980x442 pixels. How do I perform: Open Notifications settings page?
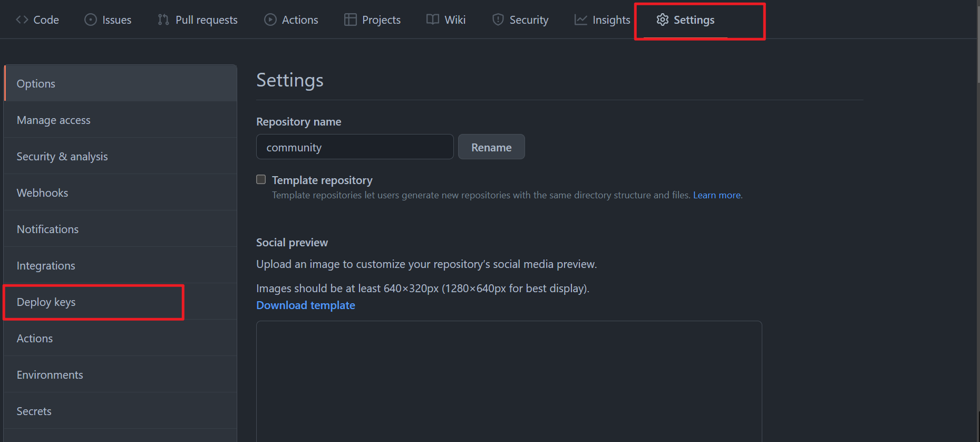(121, 229)
